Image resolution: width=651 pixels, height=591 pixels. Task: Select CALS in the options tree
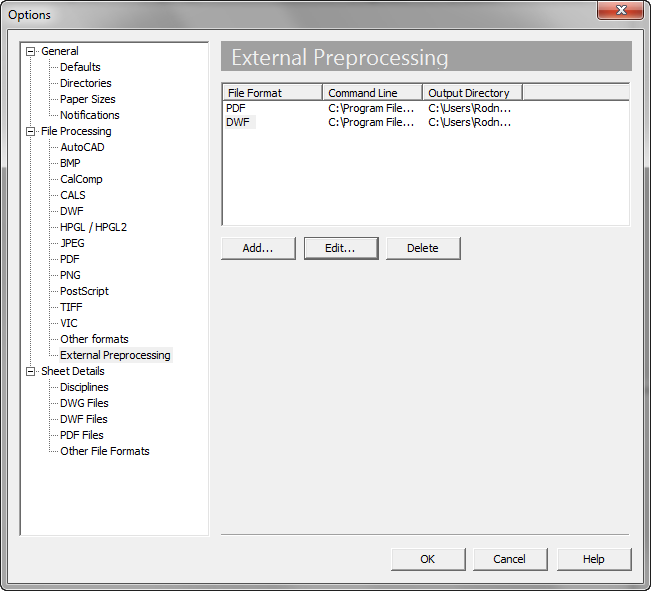[x=73, y=195]
